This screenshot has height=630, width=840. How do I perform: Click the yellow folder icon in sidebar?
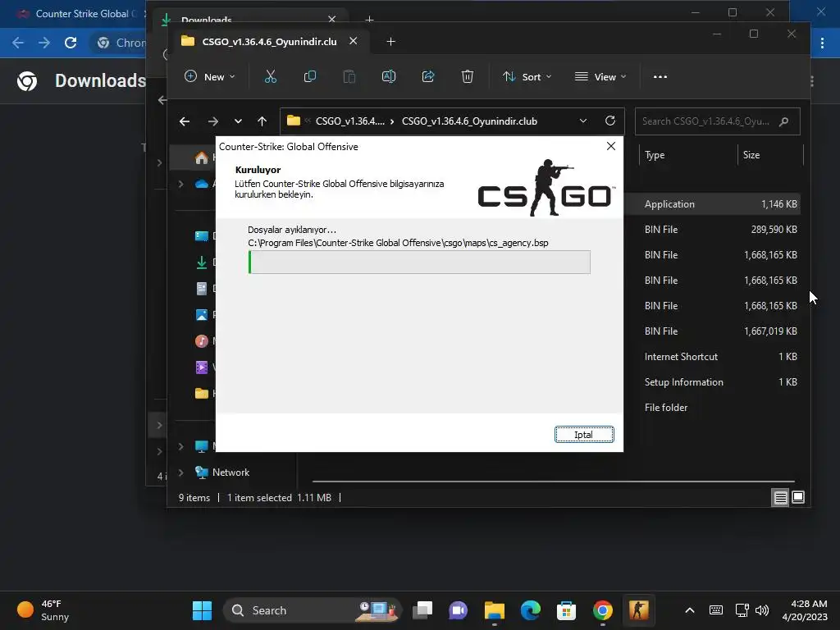click(x=202, y=393)
